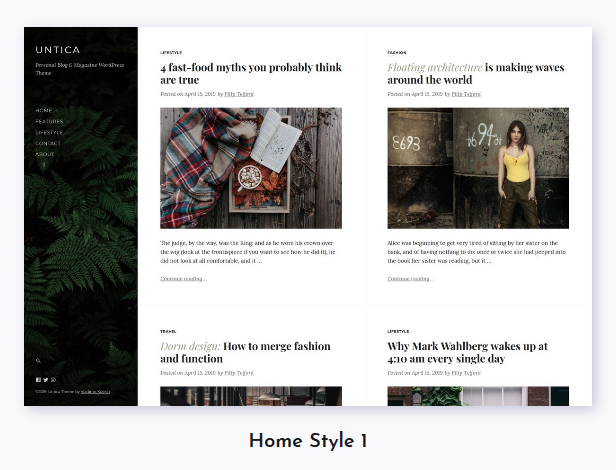Click the UNTICA site logo
Viewport: 616px width, 470px height.
pos(58,50)
